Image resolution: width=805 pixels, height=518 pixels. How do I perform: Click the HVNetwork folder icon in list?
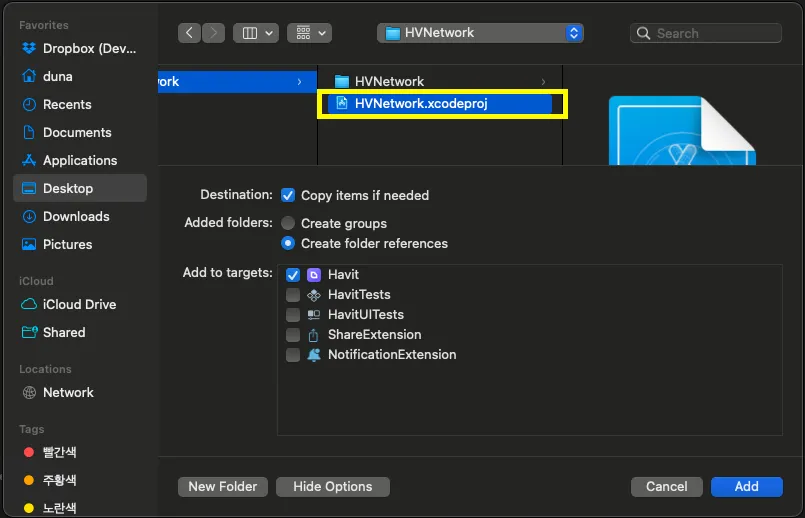[x=341, y=82]
